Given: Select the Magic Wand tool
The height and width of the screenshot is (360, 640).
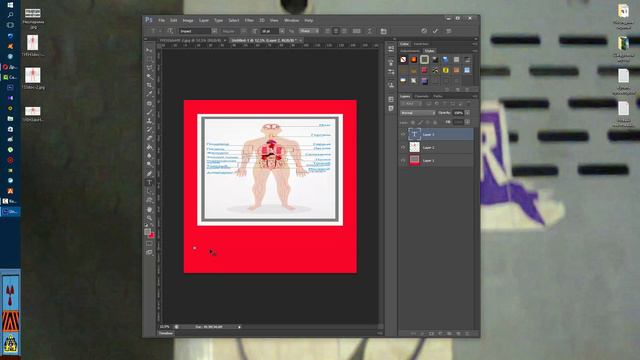Looking at the screenshot, I should point(149,76).
